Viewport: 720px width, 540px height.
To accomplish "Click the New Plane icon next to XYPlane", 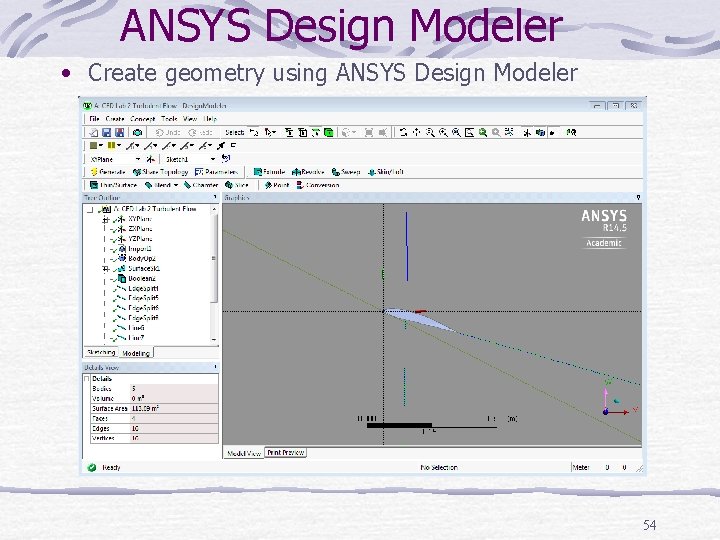I will click(x=150, y=159).
